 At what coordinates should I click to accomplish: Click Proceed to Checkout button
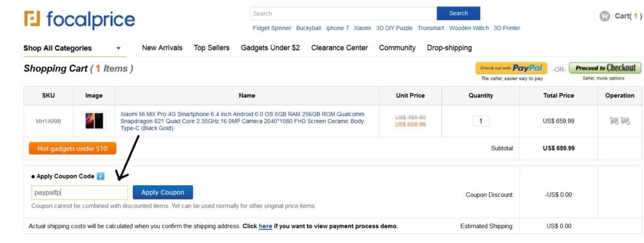click(x=605, y=68)
